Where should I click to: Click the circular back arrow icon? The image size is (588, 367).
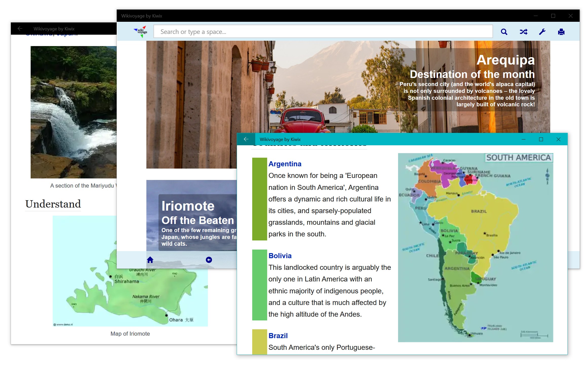(x=209, y=260)
